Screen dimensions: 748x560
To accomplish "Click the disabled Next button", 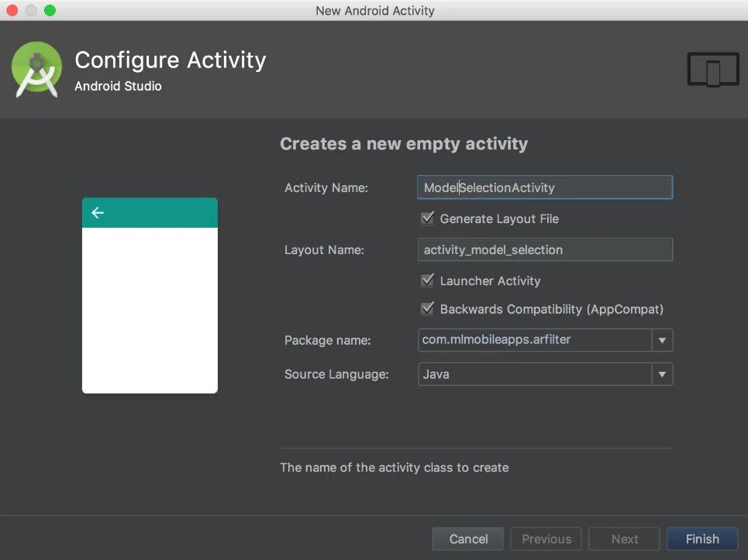I will tap(625, 539).
